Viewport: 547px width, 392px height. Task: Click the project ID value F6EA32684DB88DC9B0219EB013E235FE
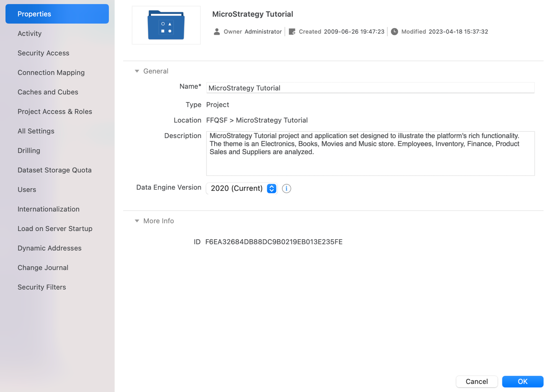[274, 242]
